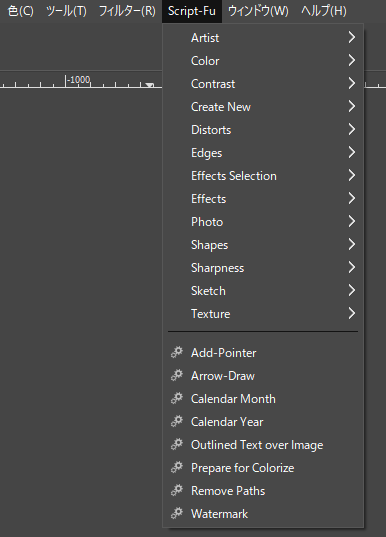Open the フィルター(R) menu
The height and width of the screenshot is (537, 386).
127,11
